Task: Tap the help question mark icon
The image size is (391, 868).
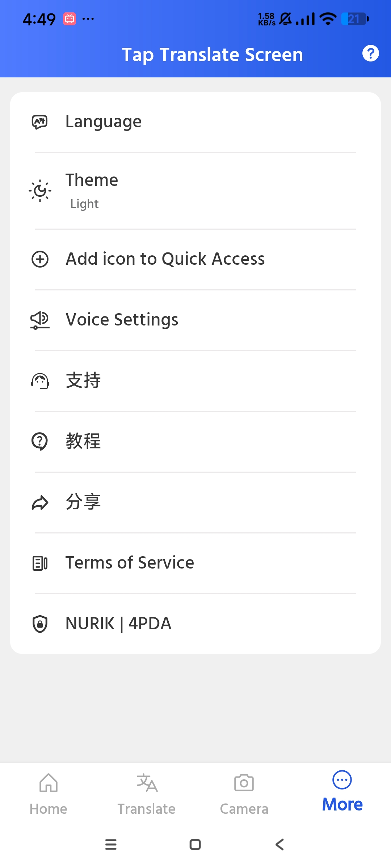Action: 370,54
